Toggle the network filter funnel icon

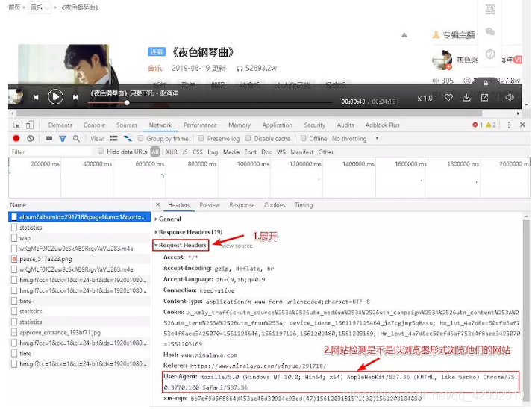(63, 139)
